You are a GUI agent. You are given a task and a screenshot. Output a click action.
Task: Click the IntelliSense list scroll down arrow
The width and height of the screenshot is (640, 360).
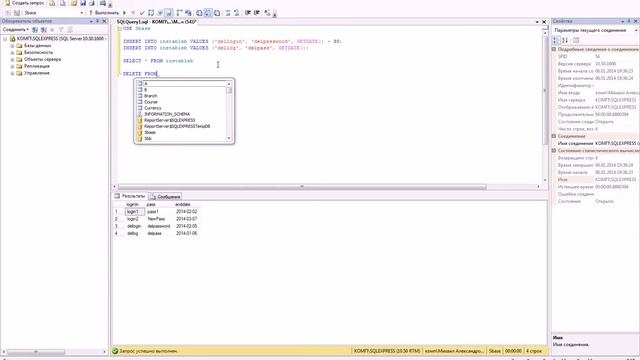(x=229, y=138)
